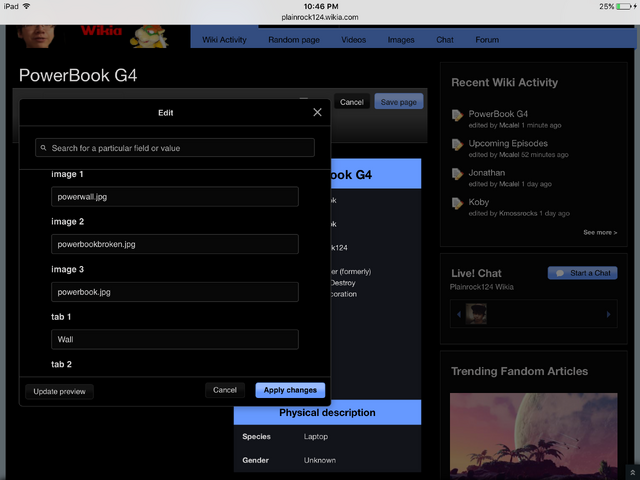Click the Wikia logo in header

tap(102, 31)
